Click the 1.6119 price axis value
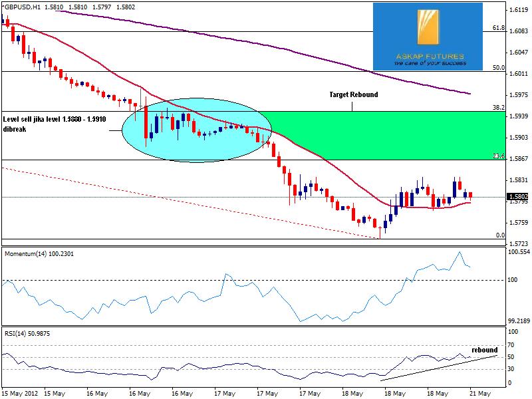 point(518,11)
